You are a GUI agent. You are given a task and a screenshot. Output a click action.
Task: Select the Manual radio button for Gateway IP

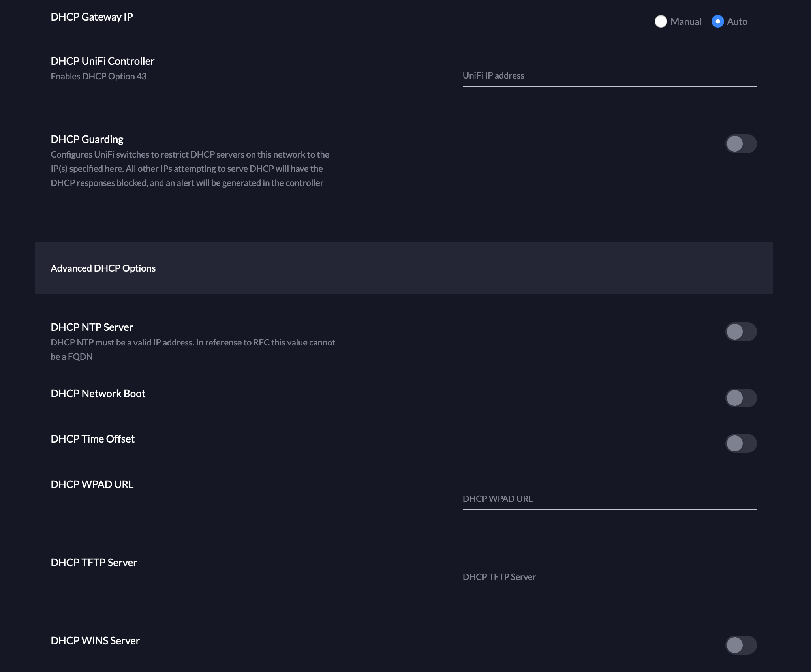click(x=661, y=21)
